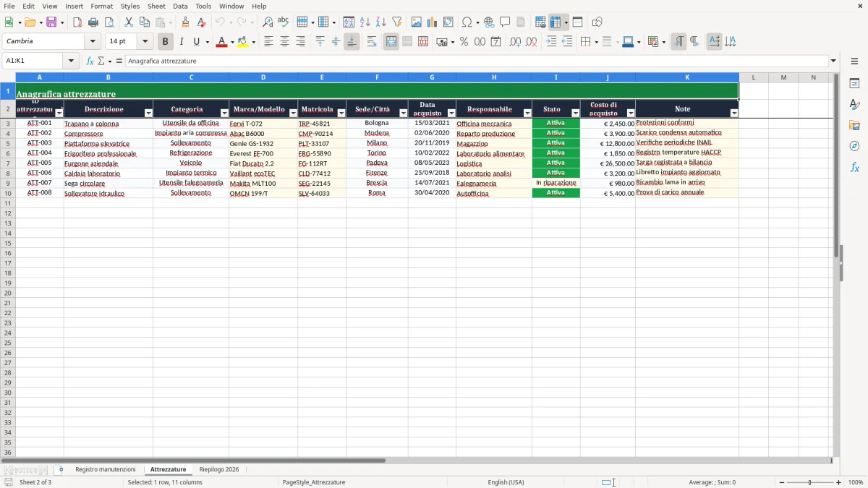This screenshot has height=488, width=868.
Task: Expand the formula bar arrow
Action: pos(833,61)
